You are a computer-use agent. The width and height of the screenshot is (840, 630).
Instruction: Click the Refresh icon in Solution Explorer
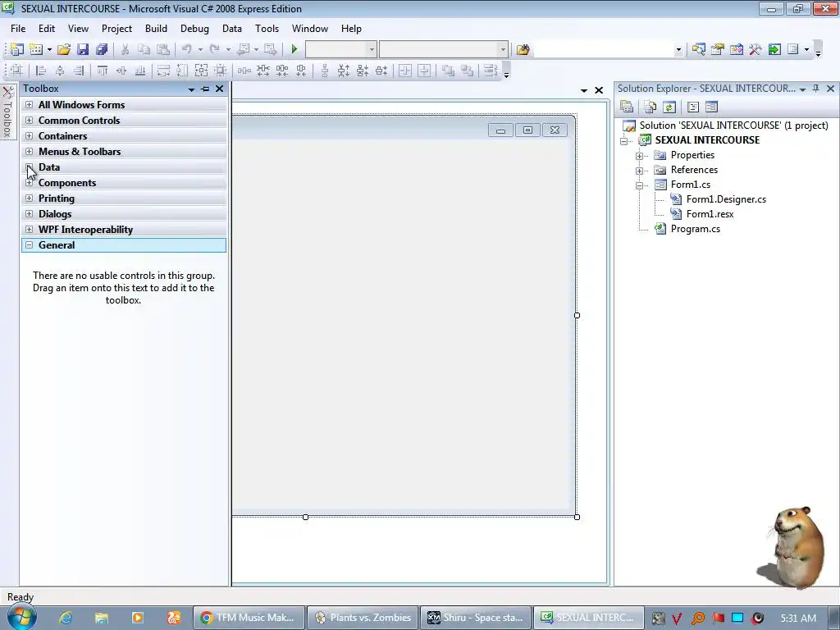tap(669, 107)
